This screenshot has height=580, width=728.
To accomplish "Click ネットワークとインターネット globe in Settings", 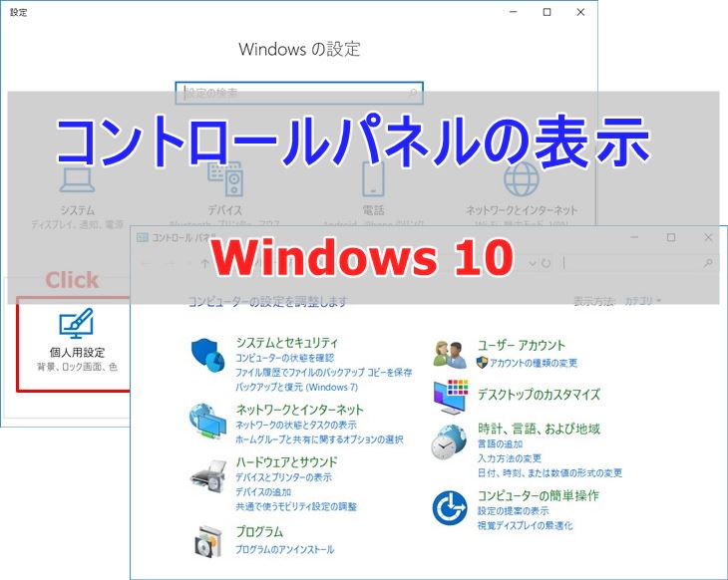I will tap(522, 178).
